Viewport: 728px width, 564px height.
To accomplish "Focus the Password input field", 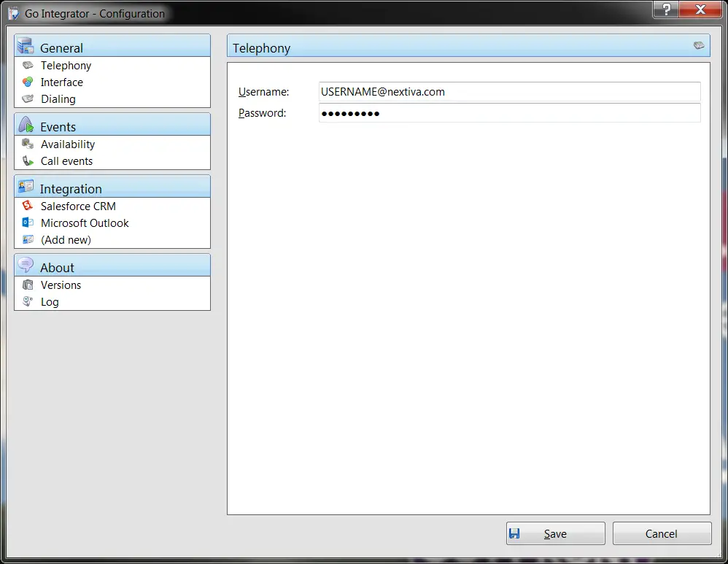I will point(509,113).
